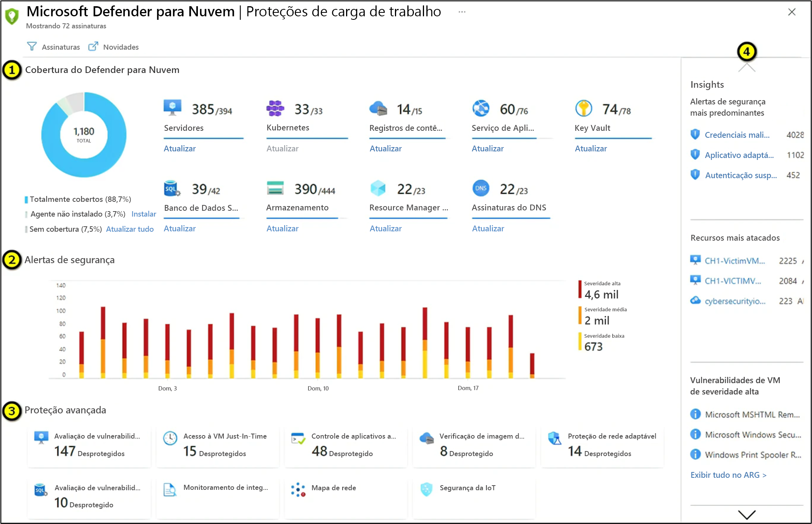Open the cybersecurityio... resource link
The width and height of the screenshot is (812, 524).
(x=735, y=301)
